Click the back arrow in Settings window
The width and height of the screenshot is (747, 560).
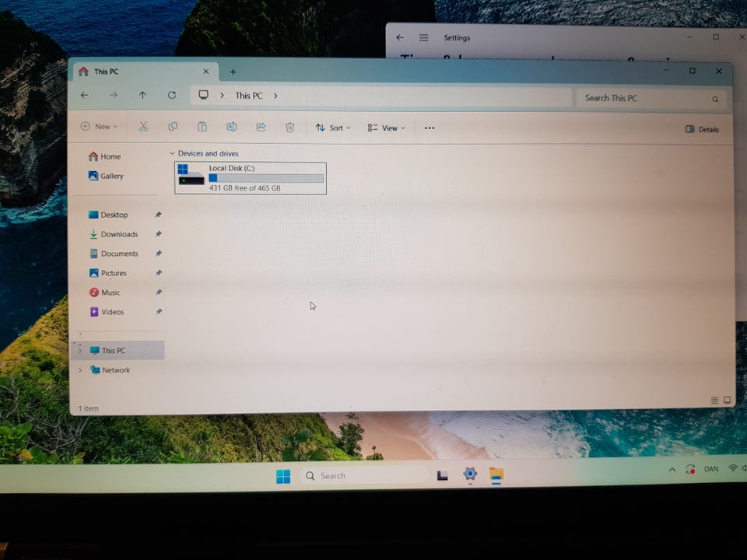coord(400,37)
